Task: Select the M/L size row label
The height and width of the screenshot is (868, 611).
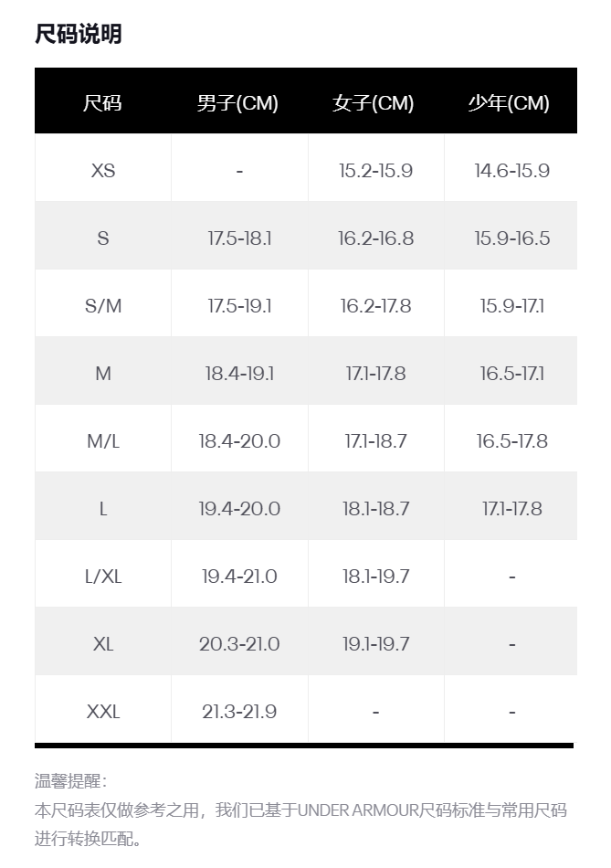Action: click(x=103, y=441)
